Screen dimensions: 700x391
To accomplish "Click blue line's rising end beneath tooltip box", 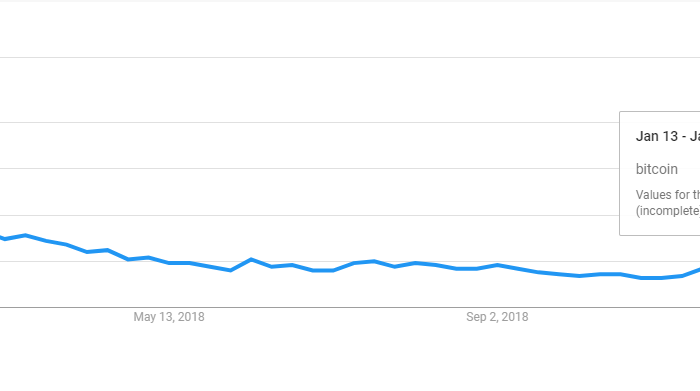I will 692,272.
